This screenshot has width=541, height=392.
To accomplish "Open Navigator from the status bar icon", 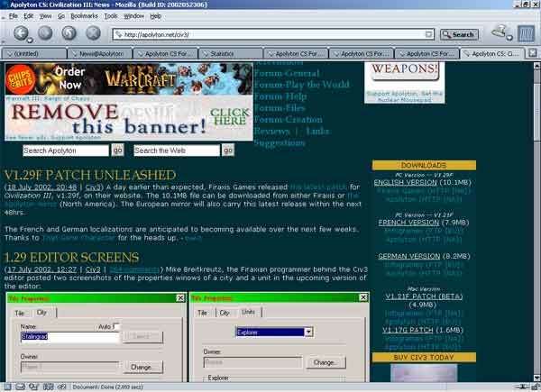I will click(x=6, y=386).
